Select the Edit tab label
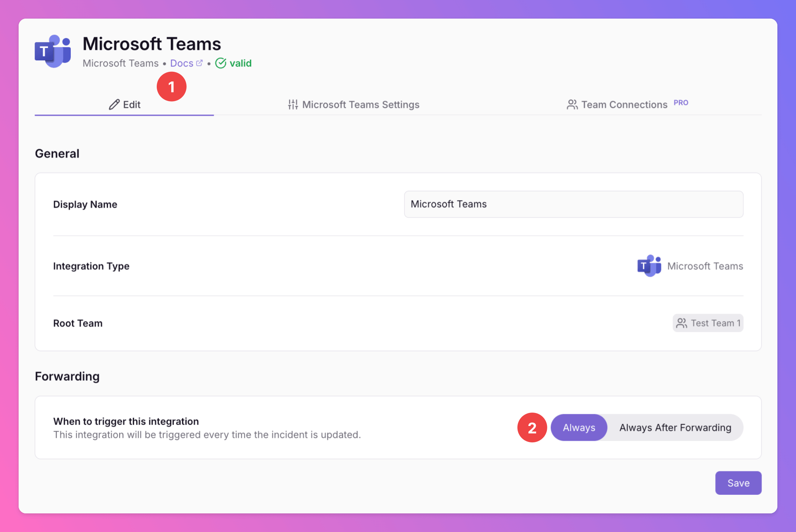796x532 pixels. click(132, 105)
